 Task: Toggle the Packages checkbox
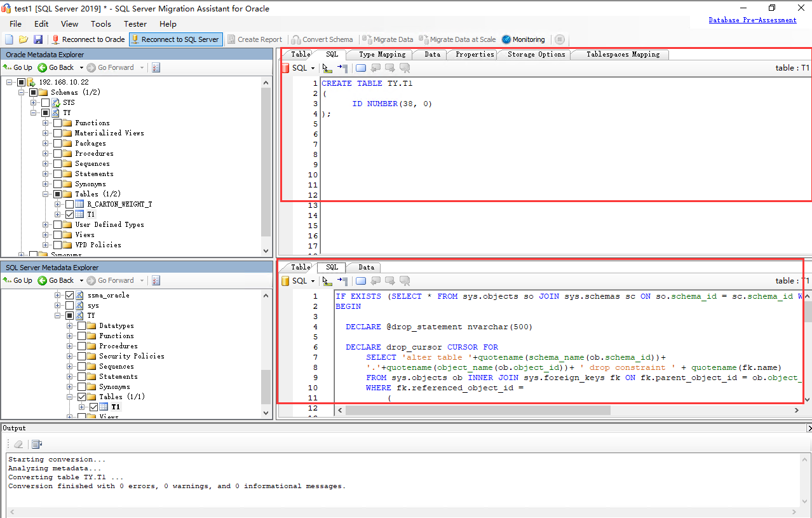57,143
